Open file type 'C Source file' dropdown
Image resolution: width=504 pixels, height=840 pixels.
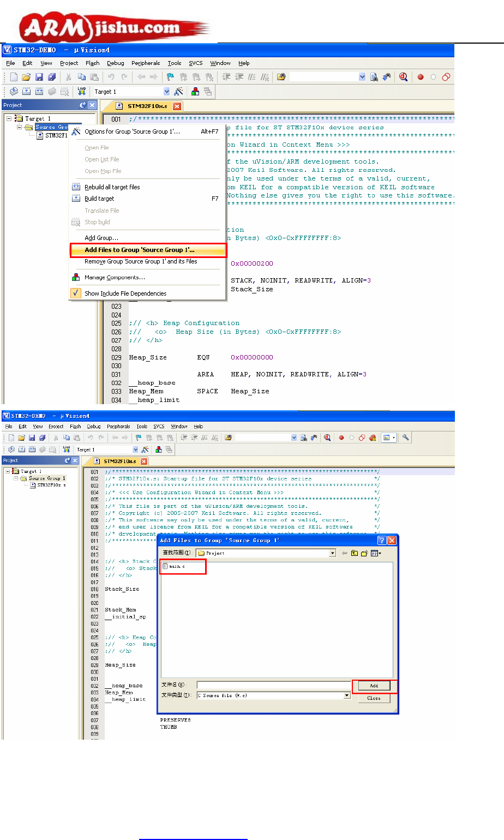pos(347,695)
